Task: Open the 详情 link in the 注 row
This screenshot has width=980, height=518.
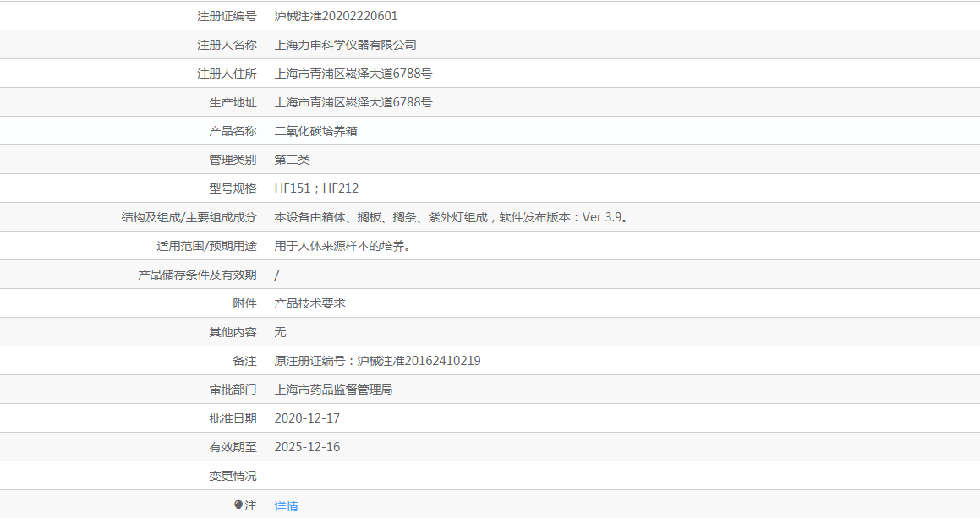Action: 287,506
